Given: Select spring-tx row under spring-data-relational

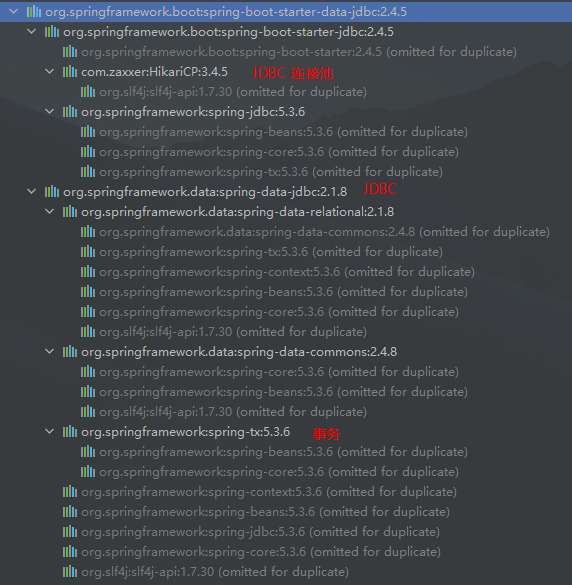Looking at the screenshot, I should [x=271, y=252].
